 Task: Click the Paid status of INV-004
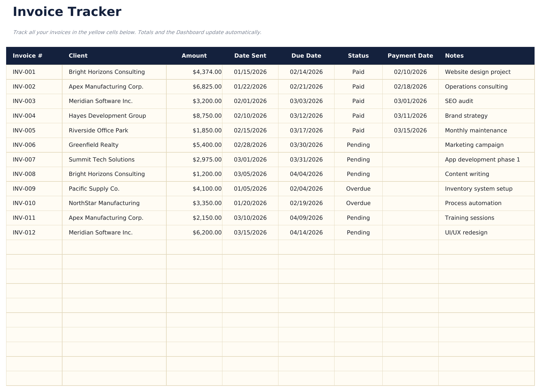point(358,116)
